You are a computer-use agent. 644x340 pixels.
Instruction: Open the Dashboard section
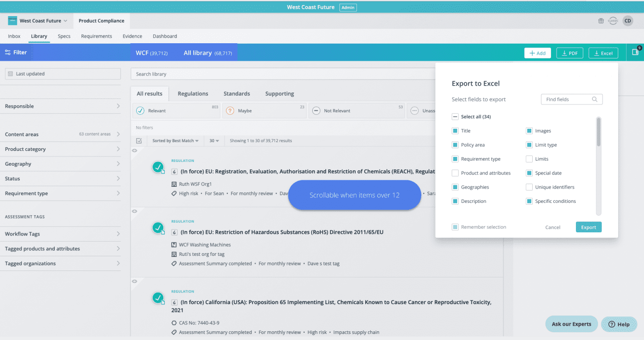(x=165, y=36)
